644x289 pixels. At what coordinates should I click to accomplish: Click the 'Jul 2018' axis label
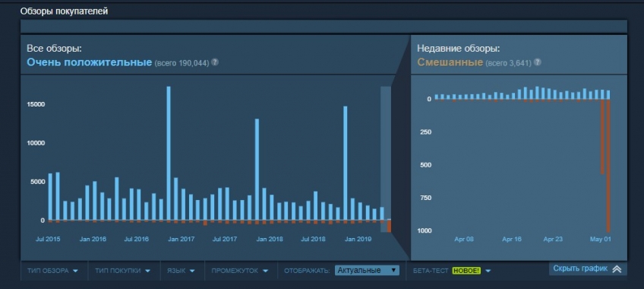[x=313, y=239]
